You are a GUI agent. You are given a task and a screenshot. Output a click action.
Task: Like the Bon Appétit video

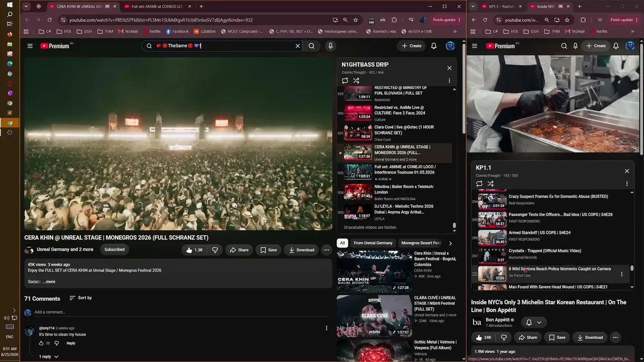pos(484,337)
